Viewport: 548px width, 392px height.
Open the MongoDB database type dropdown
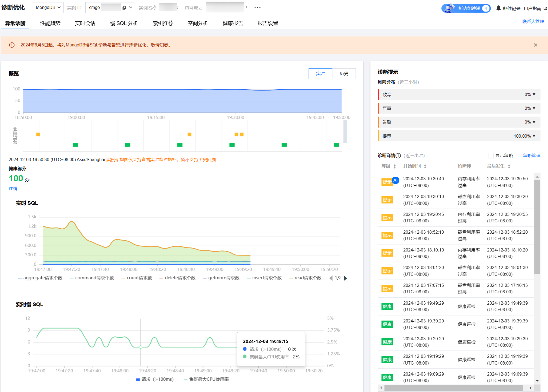48,8
